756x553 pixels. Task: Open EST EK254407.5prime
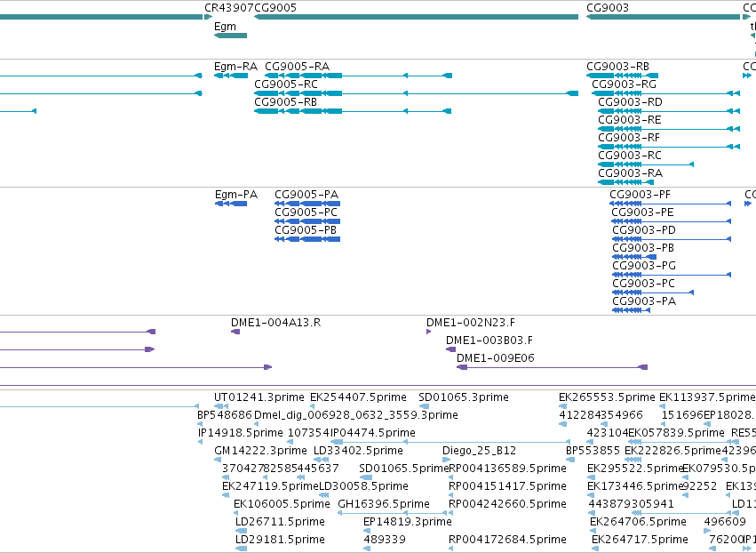pos(358,397)
